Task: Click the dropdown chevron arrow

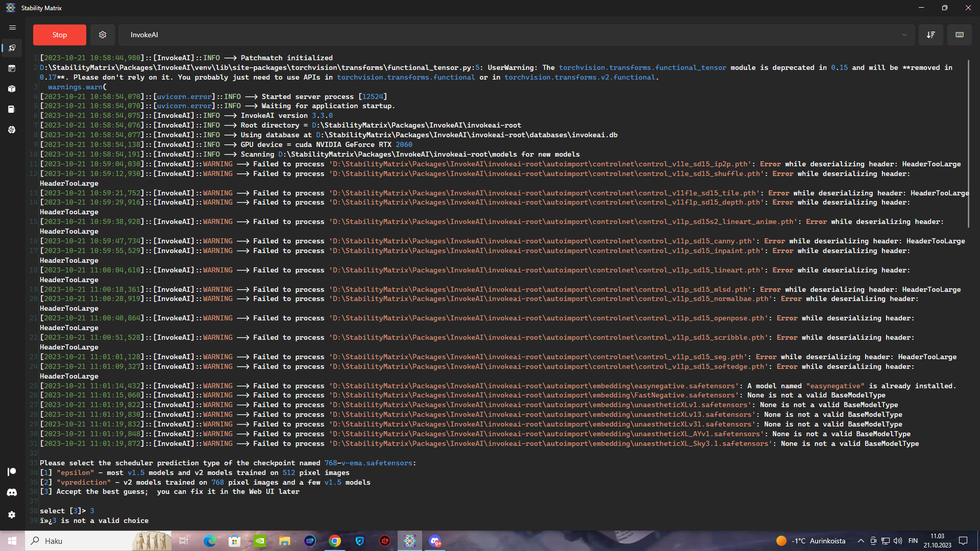Action: click(904, 35)
